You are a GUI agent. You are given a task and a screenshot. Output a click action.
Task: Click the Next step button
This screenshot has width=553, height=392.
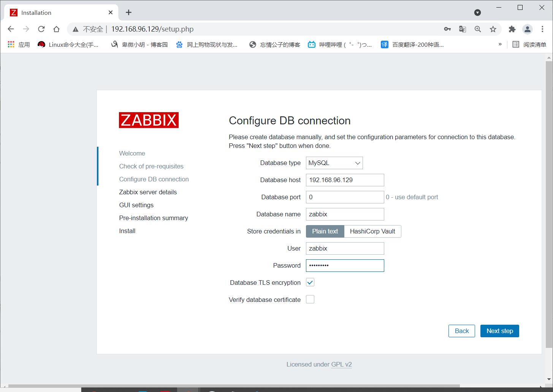[500, 331]
